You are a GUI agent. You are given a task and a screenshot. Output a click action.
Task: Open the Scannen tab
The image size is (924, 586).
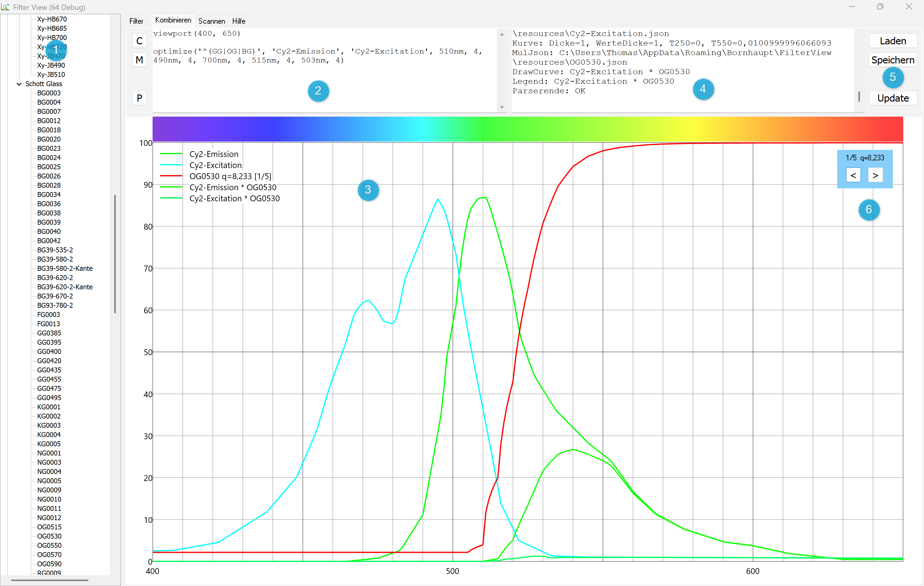pyautogui.click(x=211, y=21)
